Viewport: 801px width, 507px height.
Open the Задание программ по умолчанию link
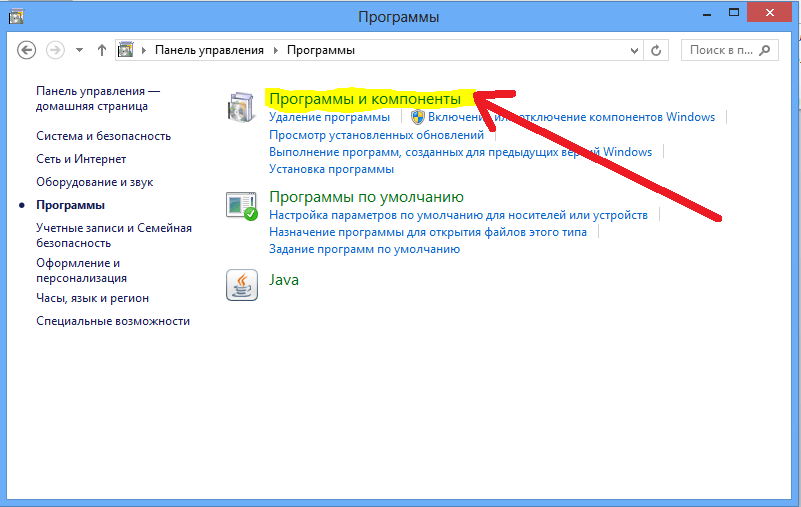[364, 249]
